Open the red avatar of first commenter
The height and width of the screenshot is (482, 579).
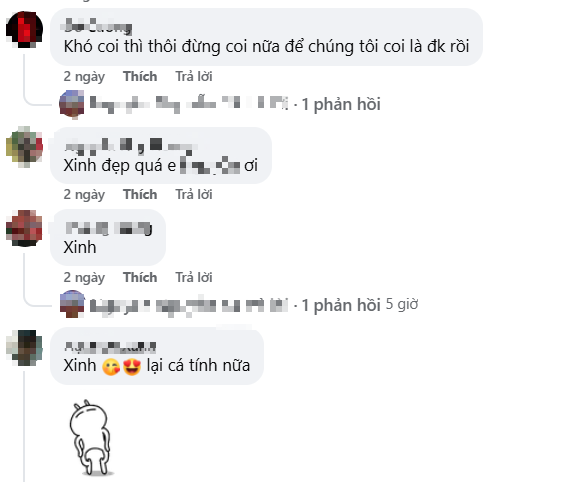point(24,29)
